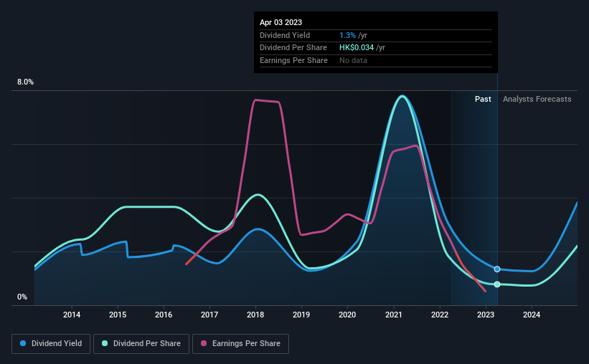Click the 2021 x-axis label
The image size is (589, 364).
click(x=394, y=315)
